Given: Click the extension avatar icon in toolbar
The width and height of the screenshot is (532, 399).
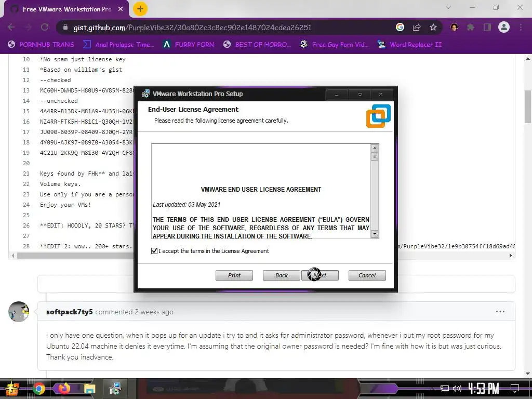Looking at the screenshot, I should (x=454, y=27).
